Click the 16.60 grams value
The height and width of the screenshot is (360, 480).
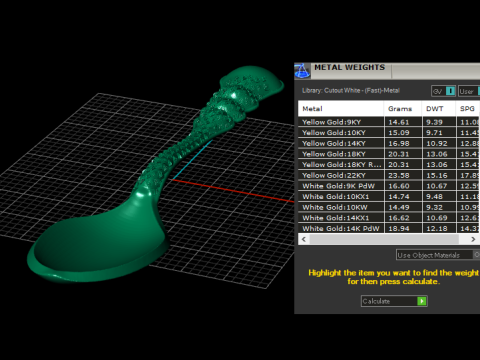[399, 186]
